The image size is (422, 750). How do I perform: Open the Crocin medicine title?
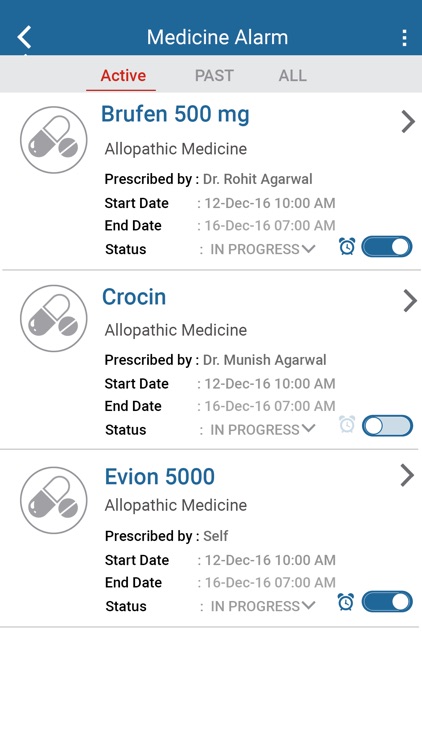click(x=134, y=297)
